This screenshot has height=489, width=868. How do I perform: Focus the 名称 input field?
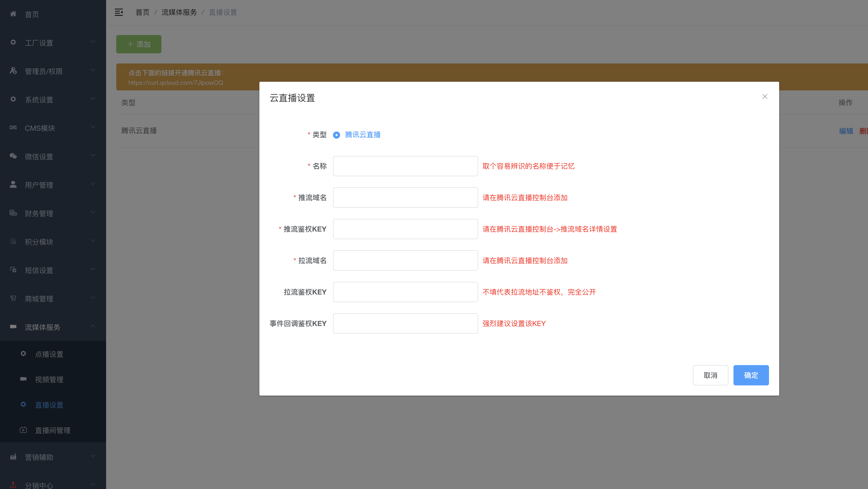pyautogui.click(x=405, y=166)
